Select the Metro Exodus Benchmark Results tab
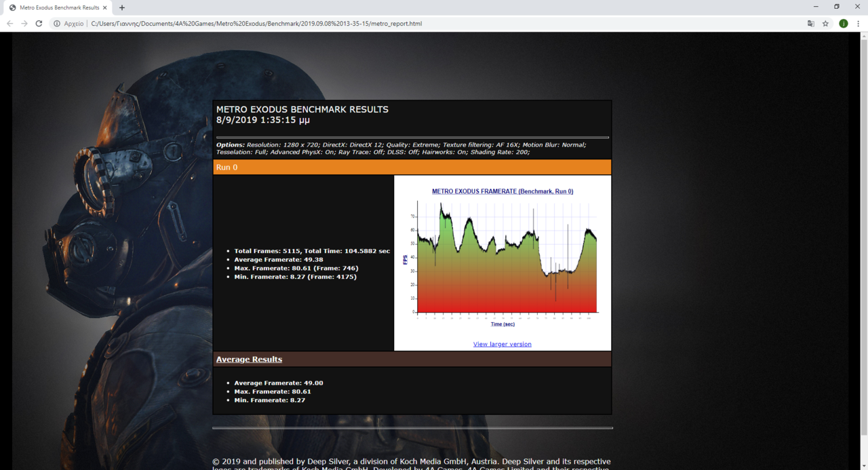 click(58, 7)
